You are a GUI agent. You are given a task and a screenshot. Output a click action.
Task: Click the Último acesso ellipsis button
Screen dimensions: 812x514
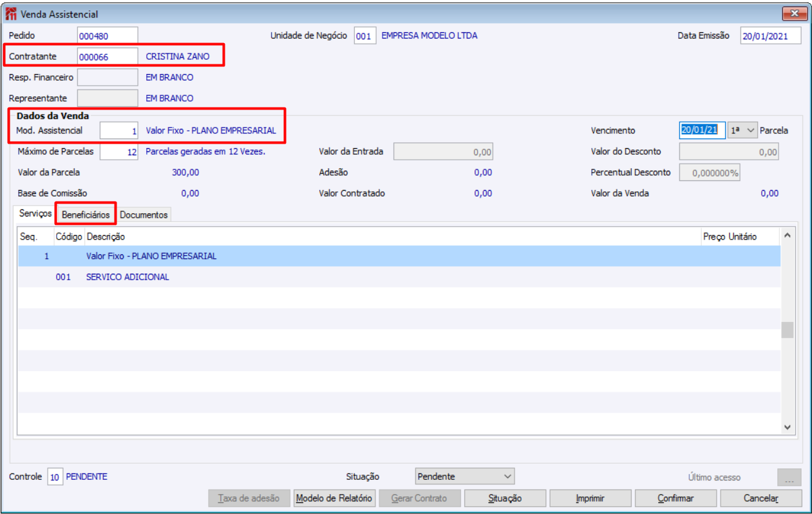click(x=789, y=477)
